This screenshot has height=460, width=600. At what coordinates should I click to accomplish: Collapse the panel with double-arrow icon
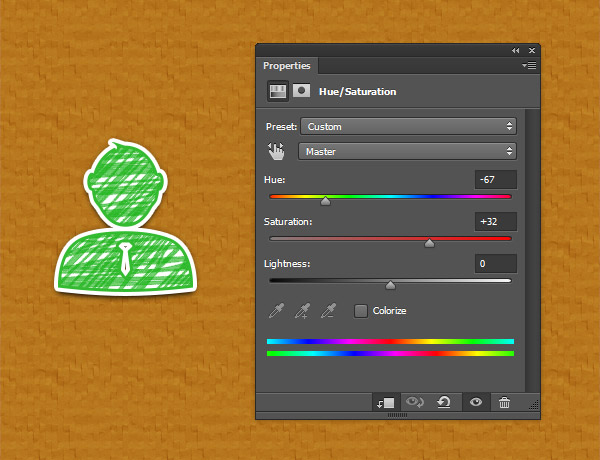516,50
